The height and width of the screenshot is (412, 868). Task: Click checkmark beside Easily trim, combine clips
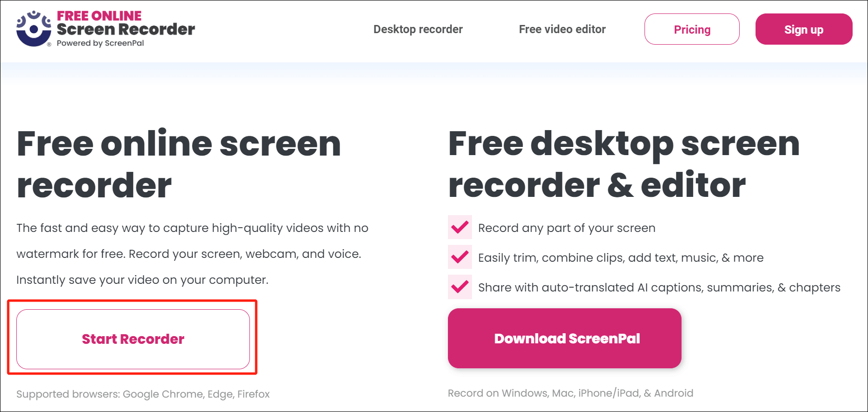pyautogui.click(x=460, y=257)
